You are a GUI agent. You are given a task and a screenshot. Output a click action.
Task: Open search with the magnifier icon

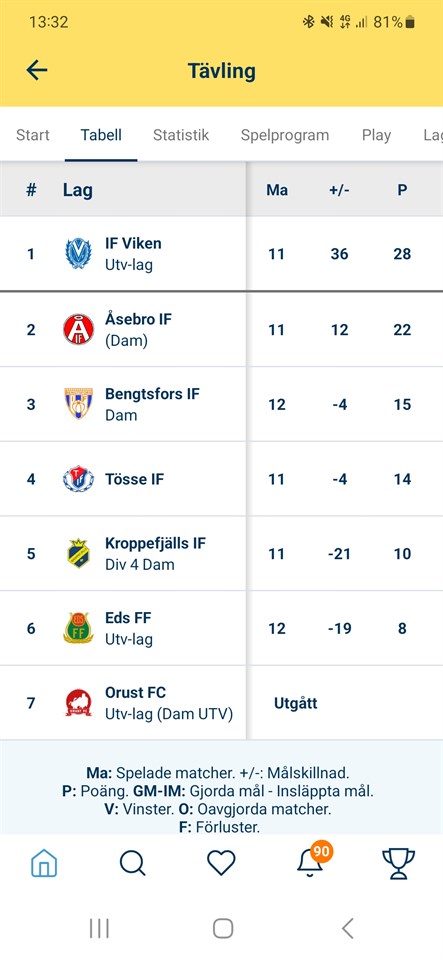coord(132,863)
